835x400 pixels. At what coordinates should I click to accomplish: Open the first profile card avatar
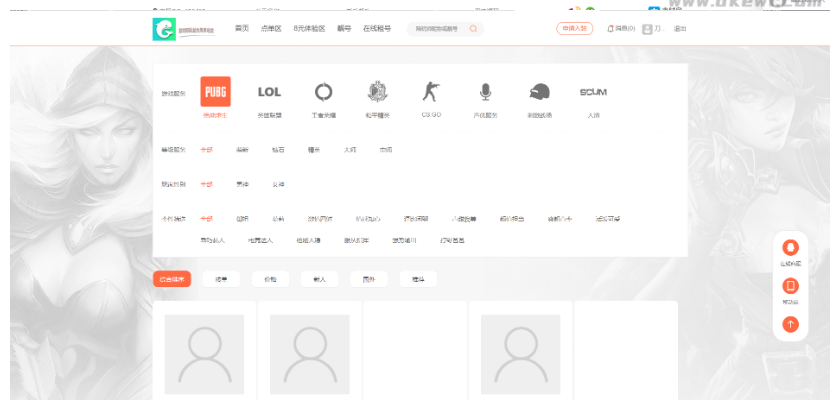[204, 354]
